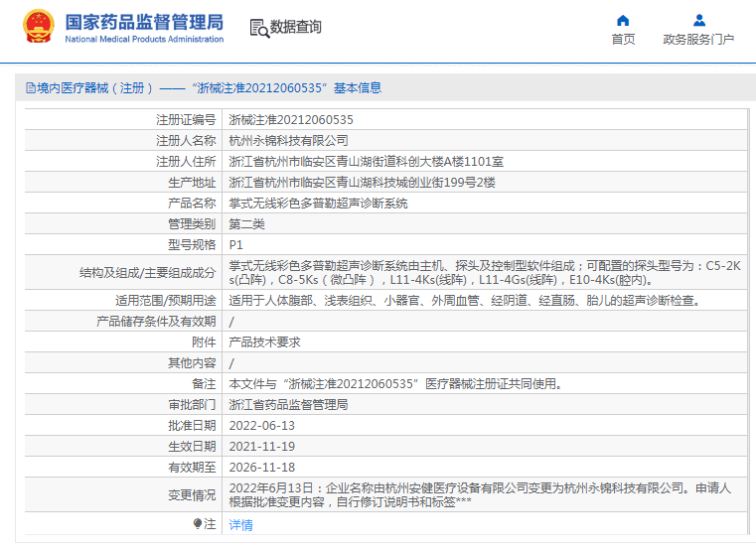Click the 变更情况 row label

[191, 494]
